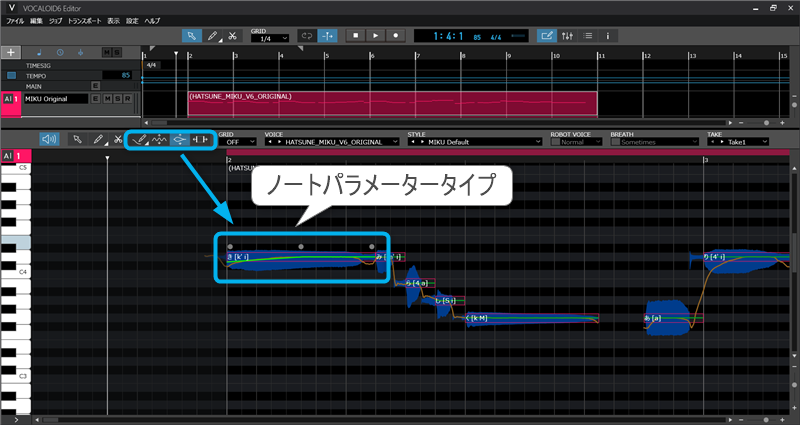
Task: Click the 1:4:1 position display
Action: [x=448, y=36]
